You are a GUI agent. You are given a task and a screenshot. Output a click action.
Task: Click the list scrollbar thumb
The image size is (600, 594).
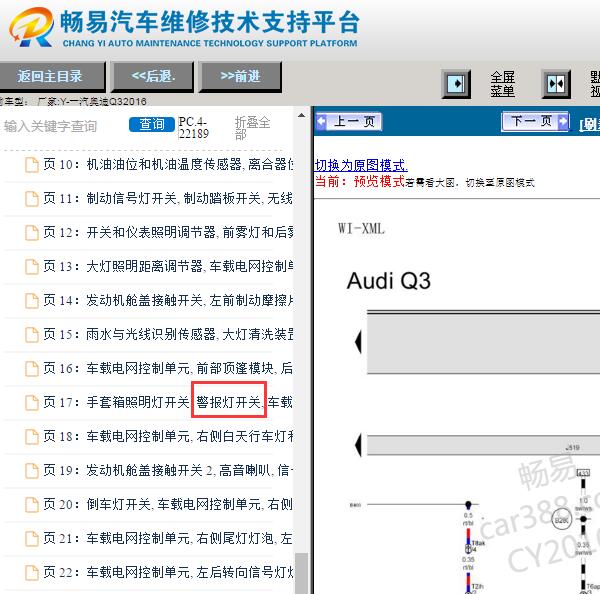pyautogui.click(x=302, y=573)
